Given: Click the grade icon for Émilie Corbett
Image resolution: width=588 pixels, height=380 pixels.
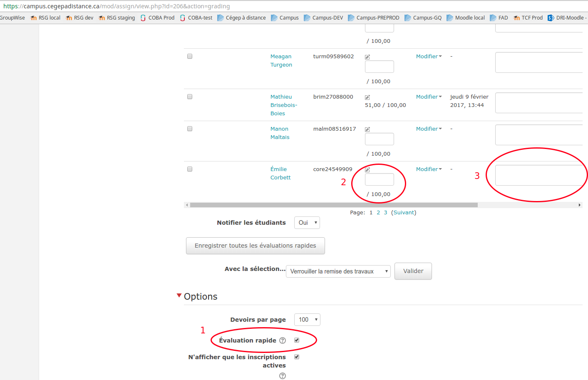Looking at the screenshot, I should point(367,170).
